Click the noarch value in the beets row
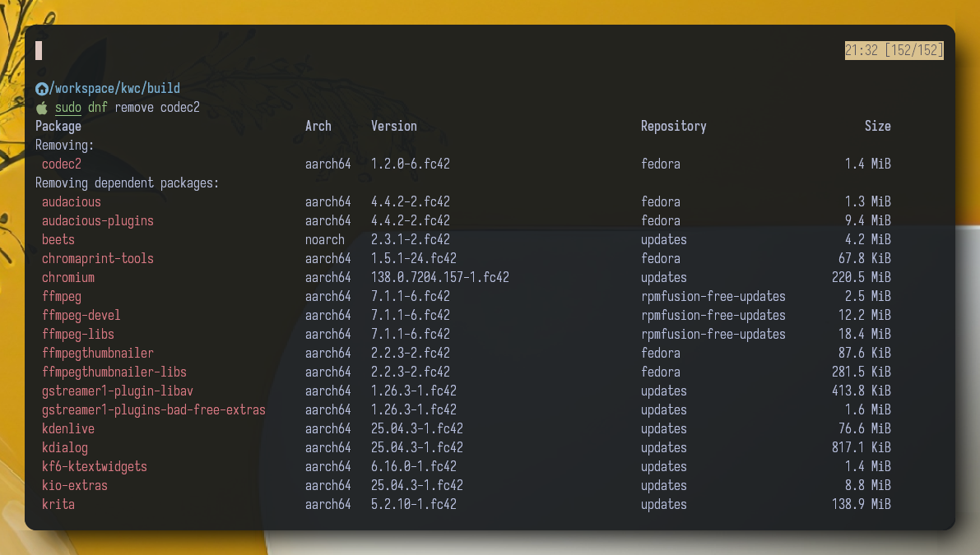This screenshot has width=980, height=555. click(325, 239)
